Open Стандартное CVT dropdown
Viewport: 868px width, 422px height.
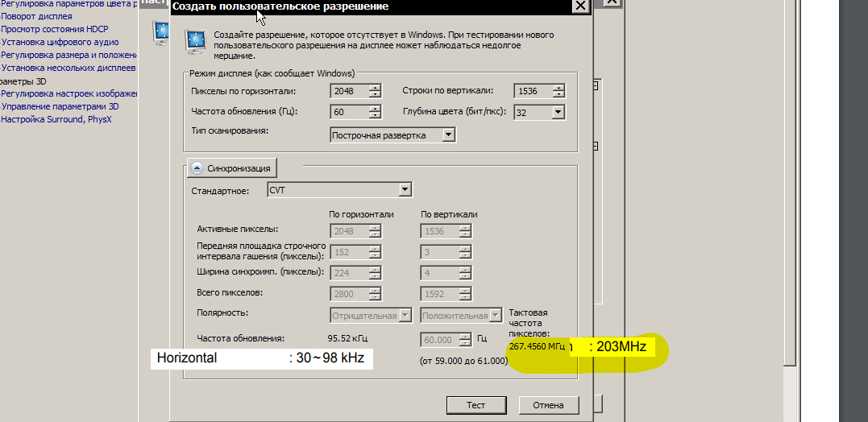click(x=405, y=190)
